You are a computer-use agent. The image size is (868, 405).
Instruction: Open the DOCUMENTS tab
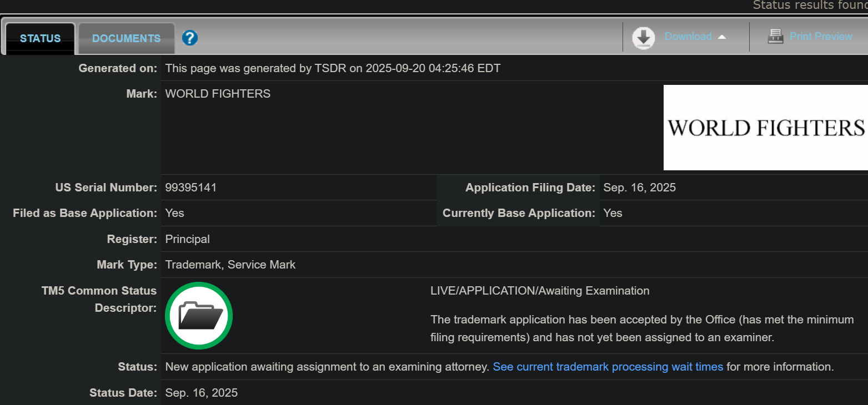pyautogui.click(x=126, y=38)
